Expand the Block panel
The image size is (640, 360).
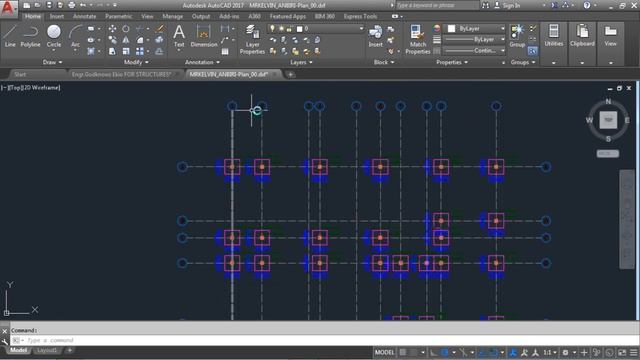384,62
